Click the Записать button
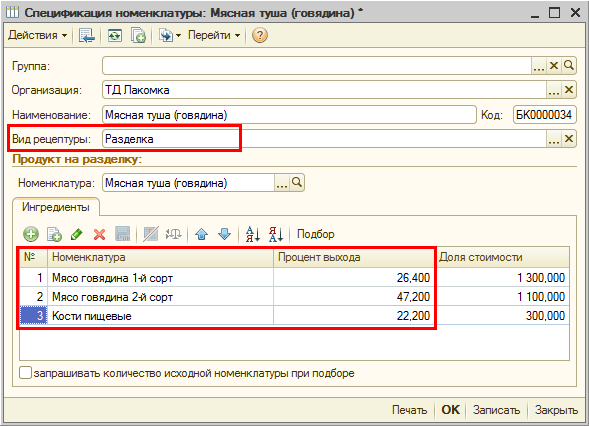The image size is (589, 426). click(496, 409)
